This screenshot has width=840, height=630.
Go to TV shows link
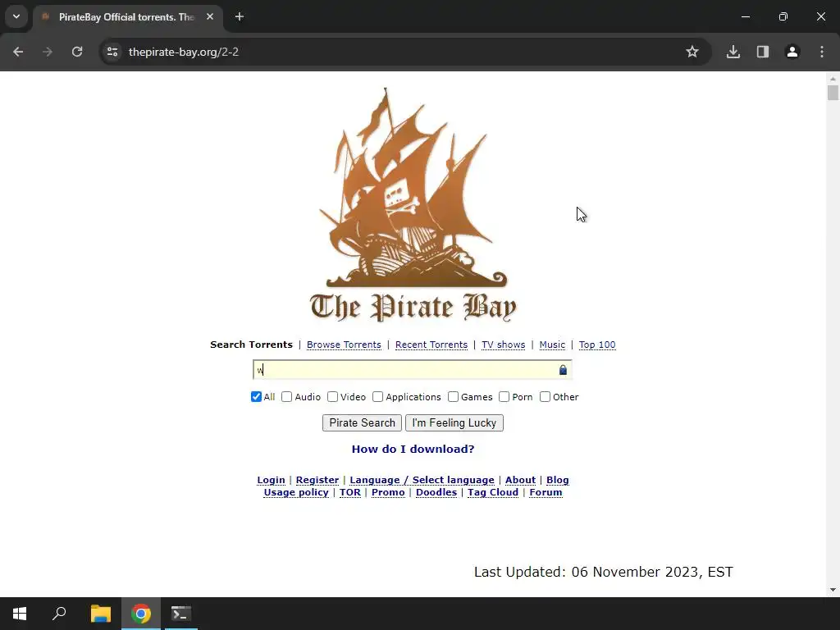click(x=503, y=345)
